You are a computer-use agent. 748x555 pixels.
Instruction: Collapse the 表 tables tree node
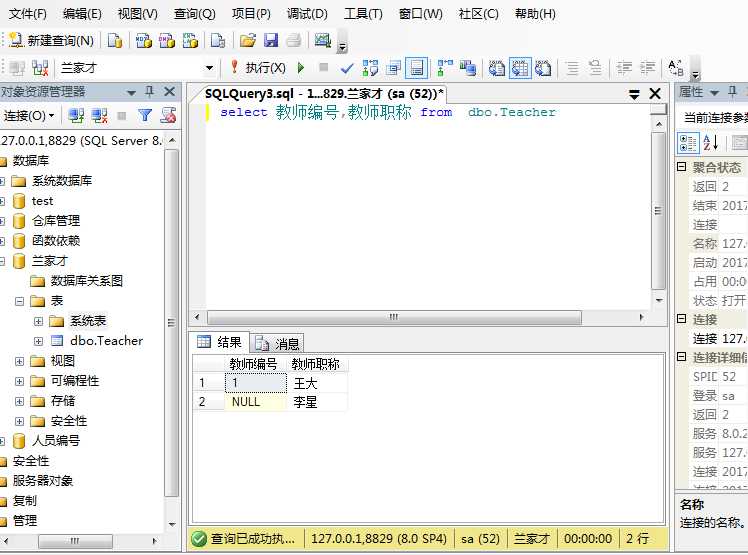[x=20, y=301]
